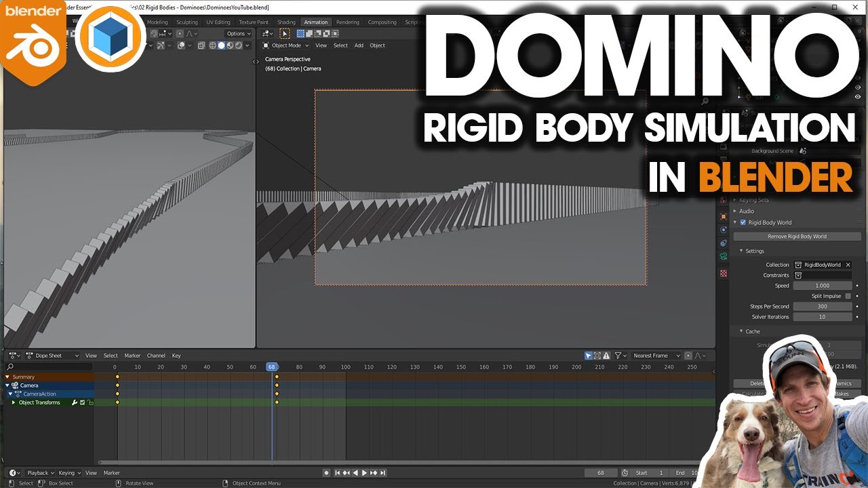Viewport: 868px width, 488px height.
Task: Set box select mode to new selection
Action: 300,33
